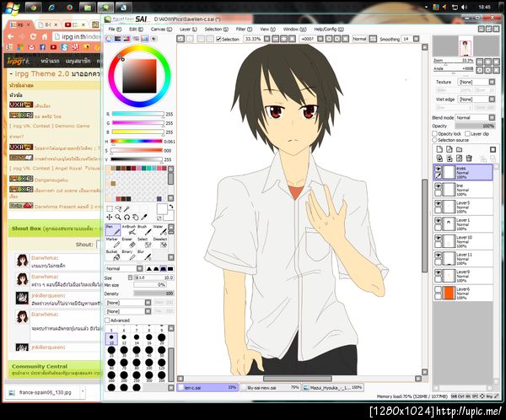
Task: Show the color wheel panel
Action: [109, 39]
